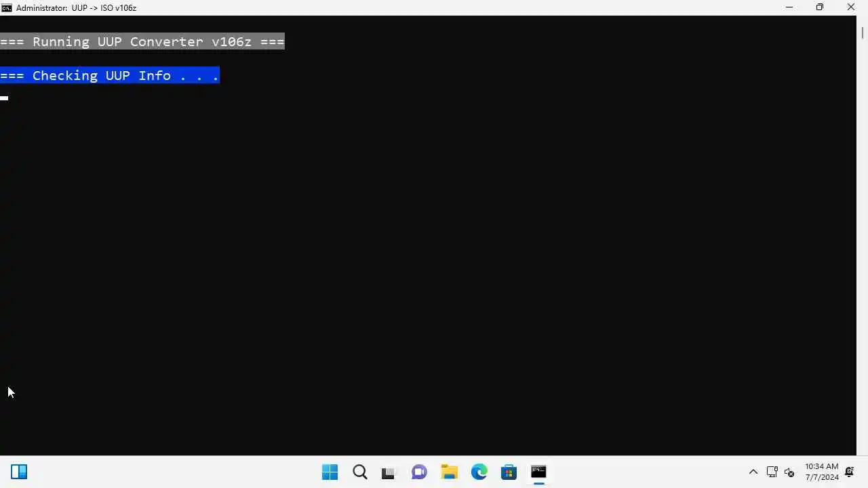Click the 'Administrator: UUP -> ISO v106z' title
The width and height of the screenshot is (868, 488).
pos(76,7)
